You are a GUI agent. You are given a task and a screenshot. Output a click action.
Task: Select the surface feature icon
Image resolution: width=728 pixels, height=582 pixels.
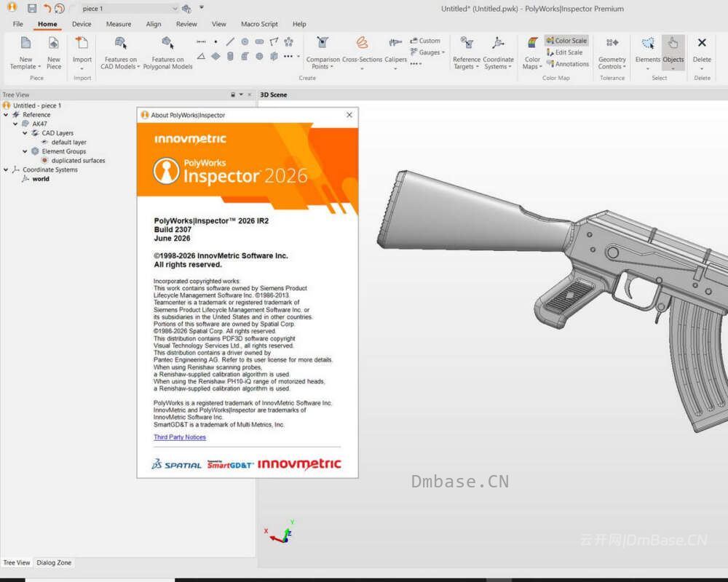click(x=274, y=56)
